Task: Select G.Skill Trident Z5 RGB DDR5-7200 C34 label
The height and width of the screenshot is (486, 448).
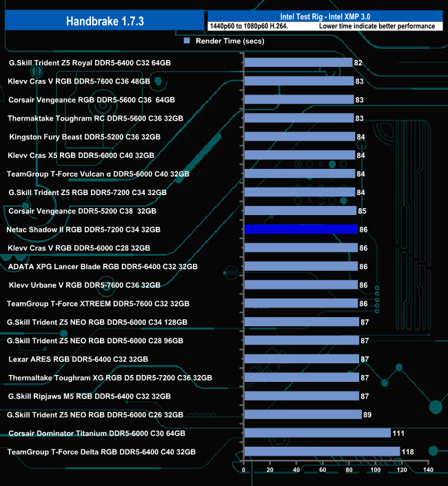Action: 88,192
